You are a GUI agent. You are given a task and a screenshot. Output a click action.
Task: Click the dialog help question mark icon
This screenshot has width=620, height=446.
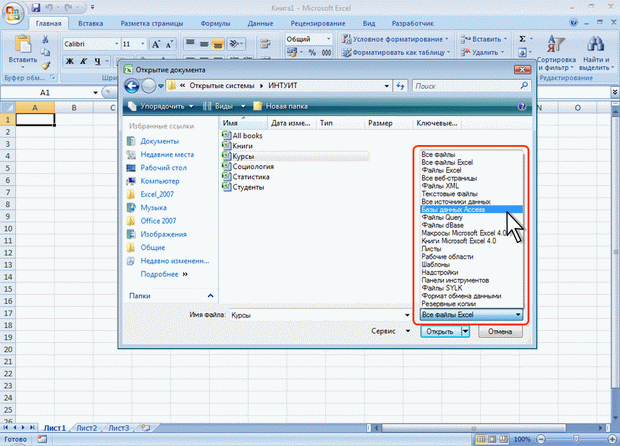[x=522, y=106]
